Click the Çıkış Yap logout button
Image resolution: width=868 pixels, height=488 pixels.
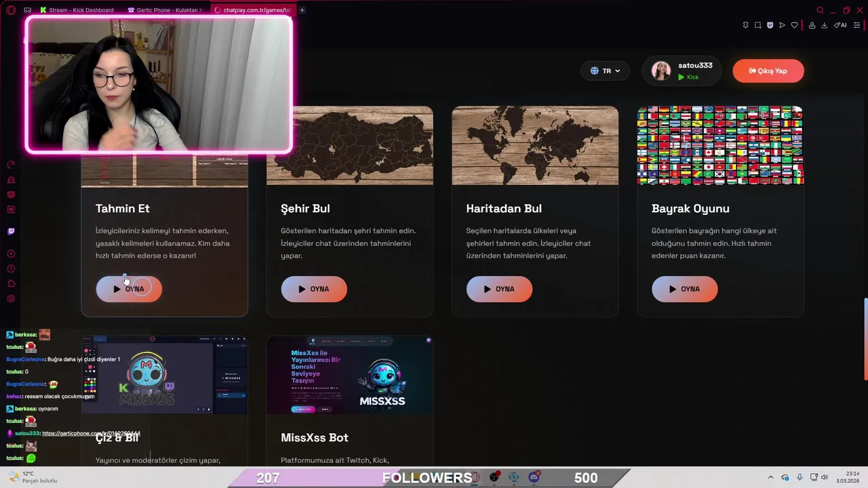click(768, 70)
